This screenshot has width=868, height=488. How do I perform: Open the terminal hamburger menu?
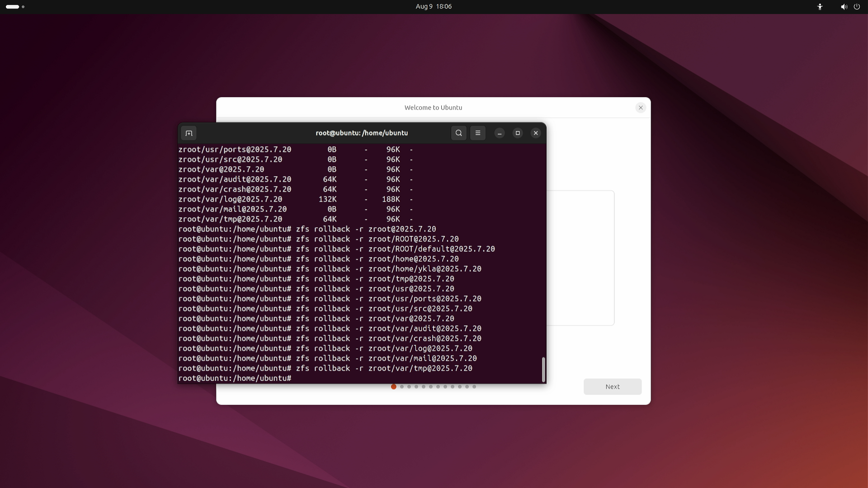coord(478,133)
